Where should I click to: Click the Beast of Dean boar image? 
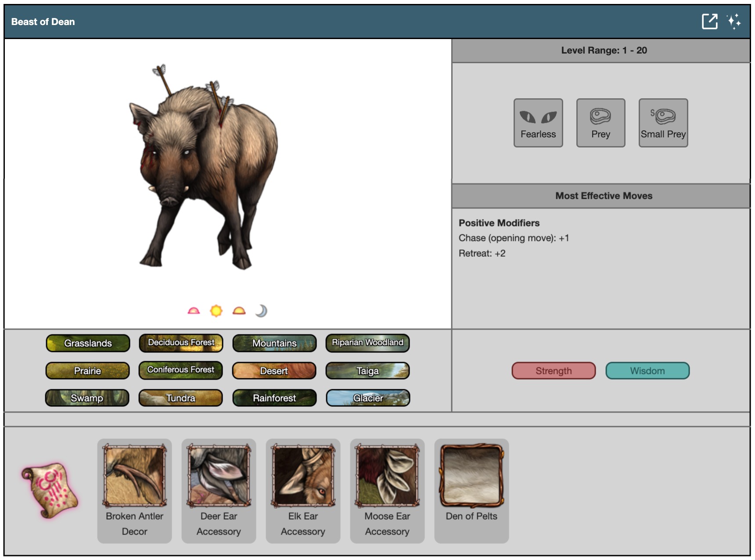(x=204, y=171)
